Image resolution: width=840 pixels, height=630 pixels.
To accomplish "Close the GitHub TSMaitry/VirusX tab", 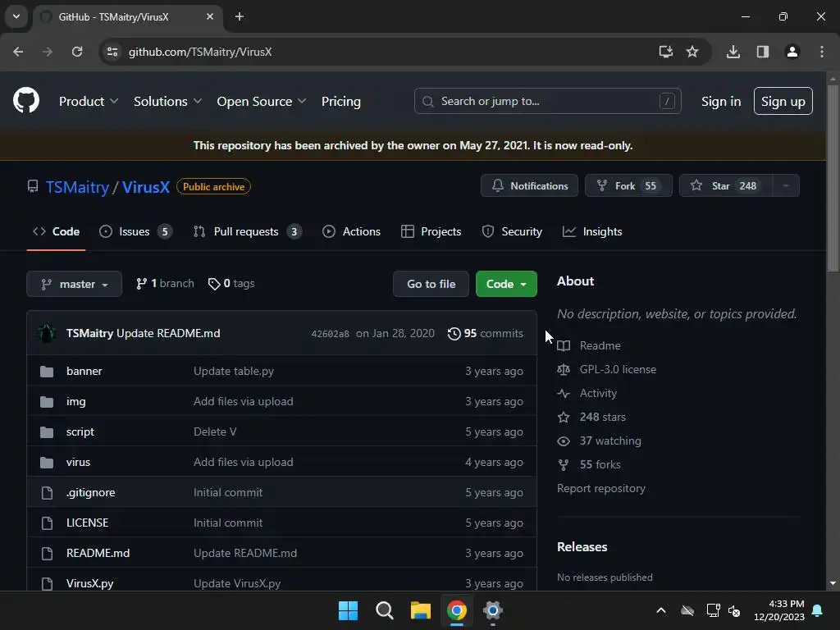I will coord(210,16).
